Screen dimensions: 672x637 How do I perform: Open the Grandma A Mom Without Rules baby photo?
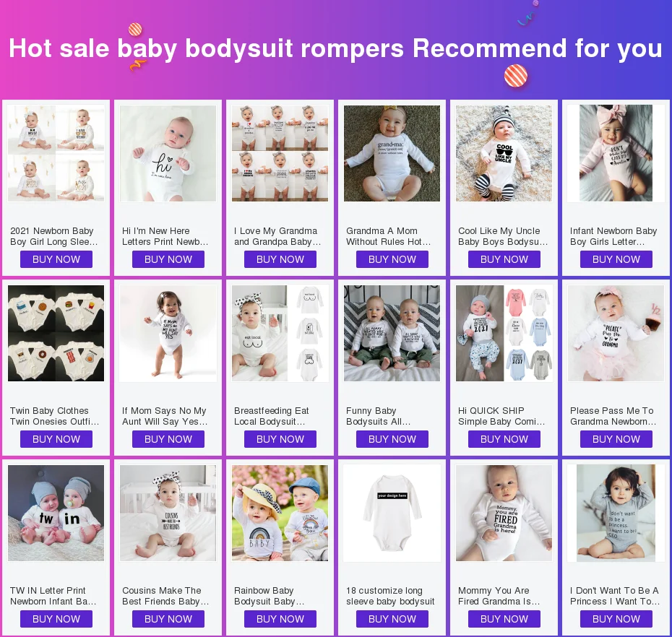pos(392,153)
